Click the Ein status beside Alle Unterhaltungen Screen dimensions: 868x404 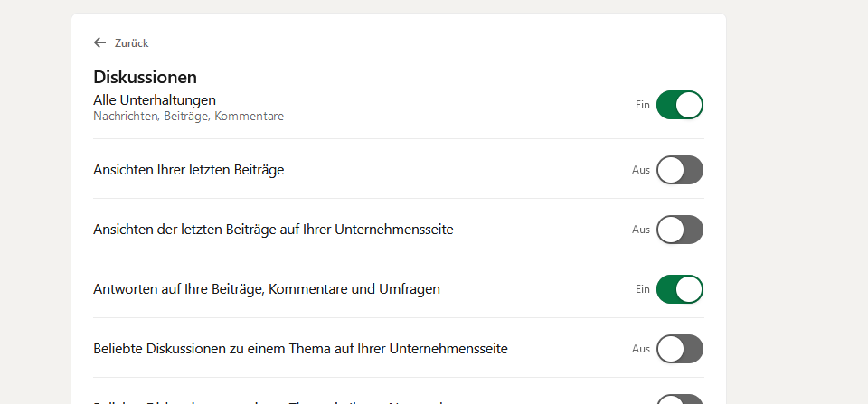coord(642,105)
